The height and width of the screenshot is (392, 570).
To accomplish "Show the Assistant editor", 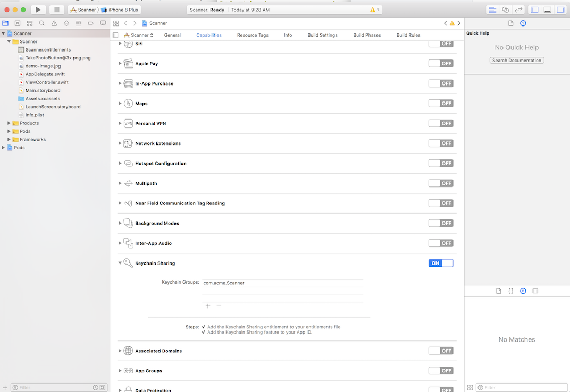I will (505, 10).
